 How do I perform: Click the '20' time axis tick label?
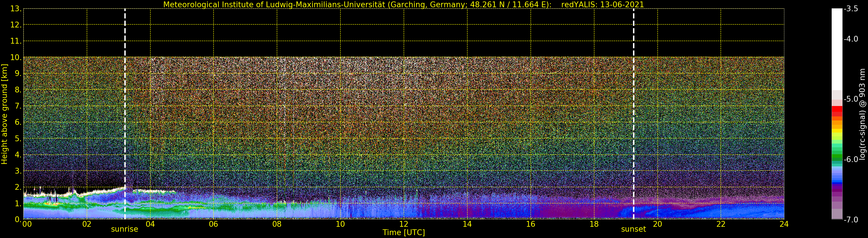tap(657, 224)
